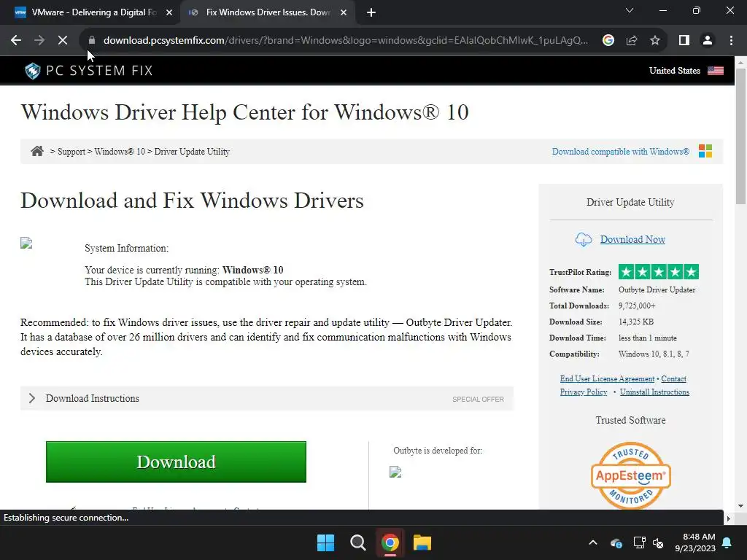Click the scrollbar down arrow
This screenshot has height=560, width=747.
tap(740, 506)
